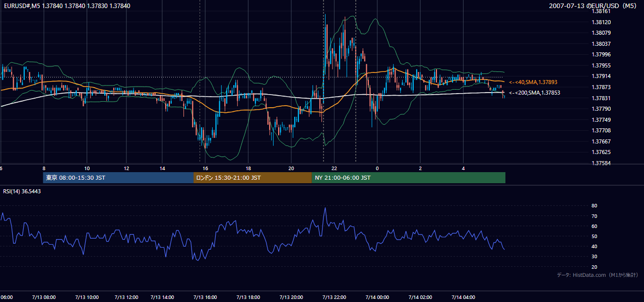Click the 7/13 08:00 bottom time label
644x302 pixels.
tap(44, 297)
